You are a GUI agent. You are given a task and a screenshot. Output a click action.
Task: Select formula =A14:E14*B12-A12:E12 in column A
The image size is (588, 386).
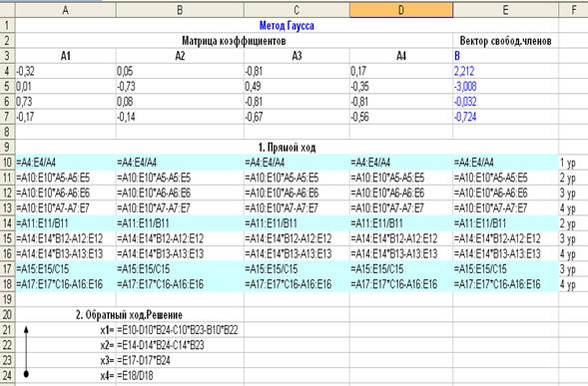pyautogui.click(x=65, y=238)
